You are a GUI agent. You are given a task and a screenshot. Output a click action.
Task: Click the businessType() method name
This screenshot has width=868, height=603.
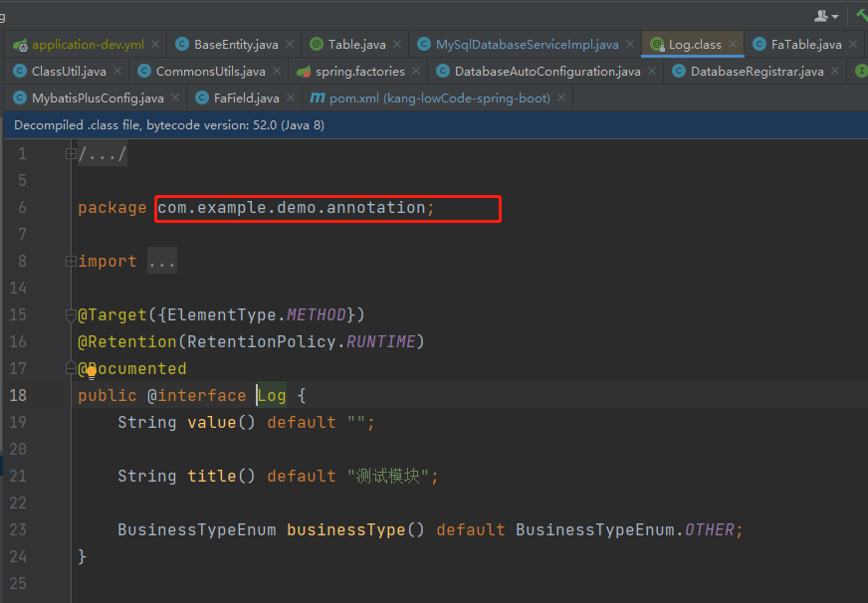[345, 529]
